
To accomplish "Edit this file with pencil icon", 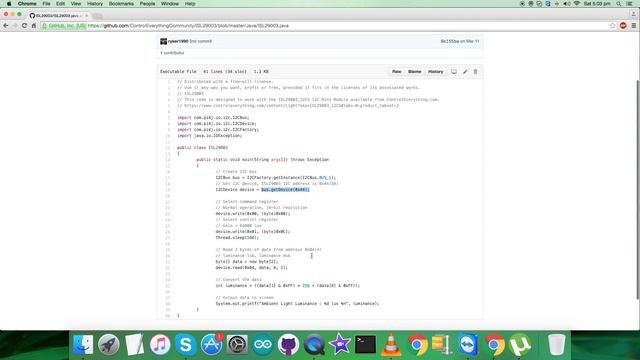I will tap(465, 71).
